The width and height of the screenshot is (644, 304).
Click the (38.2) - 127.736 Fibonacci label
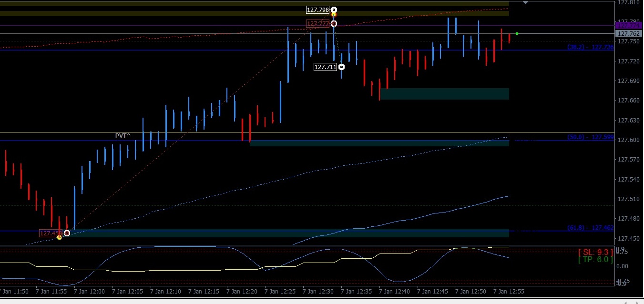click(x=590, y=47)
